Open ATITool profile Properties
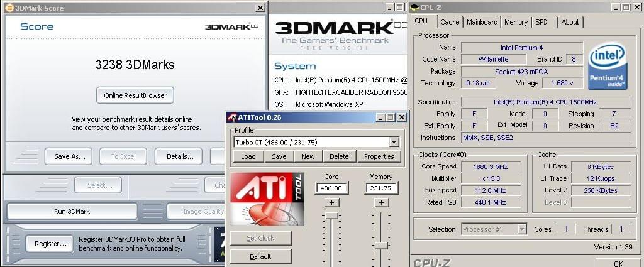Viewport: 644px width, 267px height. click(x=379, y=156)
